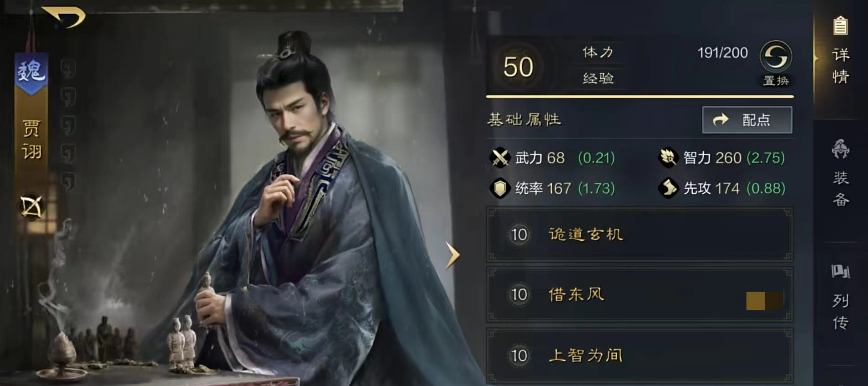
Task: Expand next hero with golden chevron arrow
Action: (x=452, y=255)
